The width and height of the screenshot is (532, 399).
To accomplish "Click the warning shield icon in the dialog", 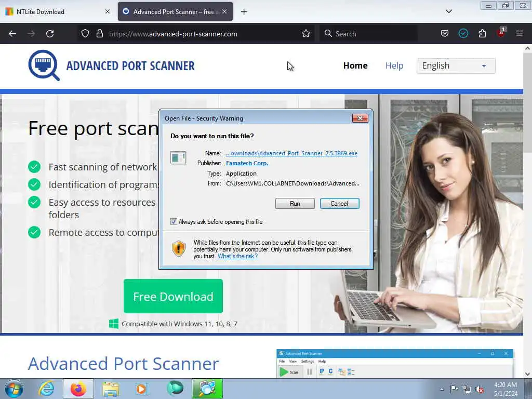I will pos(179,248).
